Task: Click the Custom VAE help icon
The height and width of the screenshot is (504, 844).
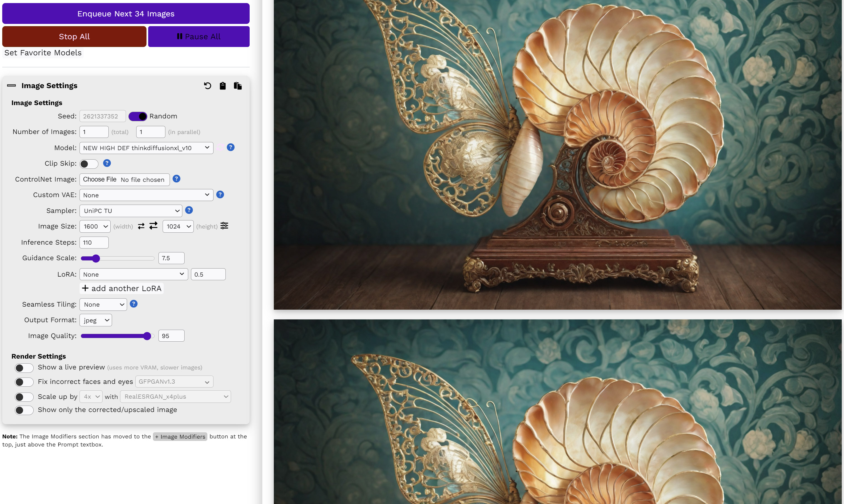Action: (220, 194)
